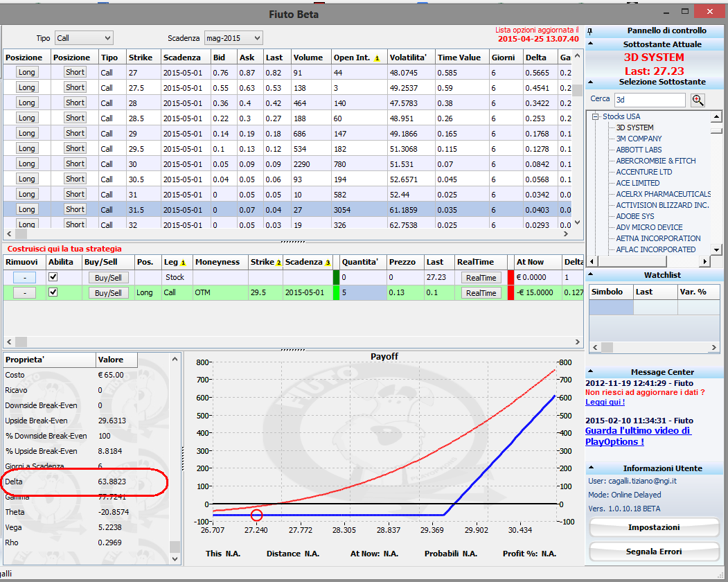The width and height of the screenshot is (728, 582).
Task: Disable the Abilita checkbox for Call leg
Action: pyautogui.click(x=53, y=292)
